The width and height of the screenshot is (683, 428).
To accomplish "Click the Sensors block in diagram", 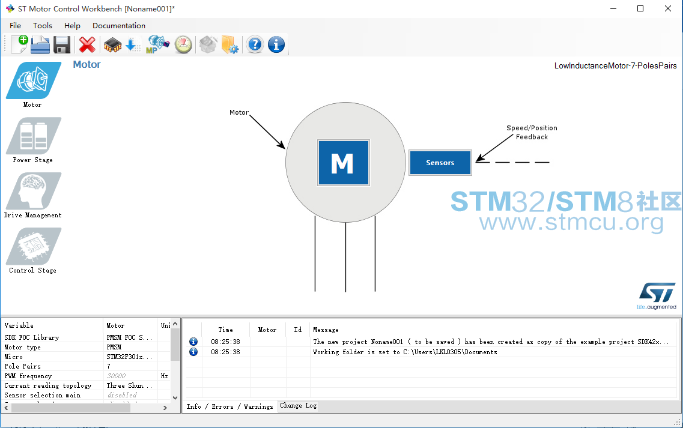I will pyautogui.click(x=440, y=163).
